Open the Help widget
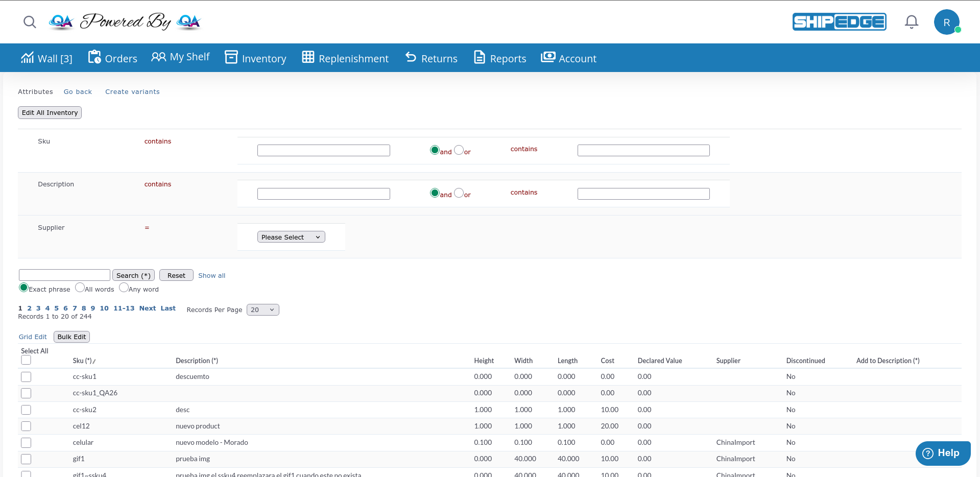The image size is (980, 477). (942, 453)
